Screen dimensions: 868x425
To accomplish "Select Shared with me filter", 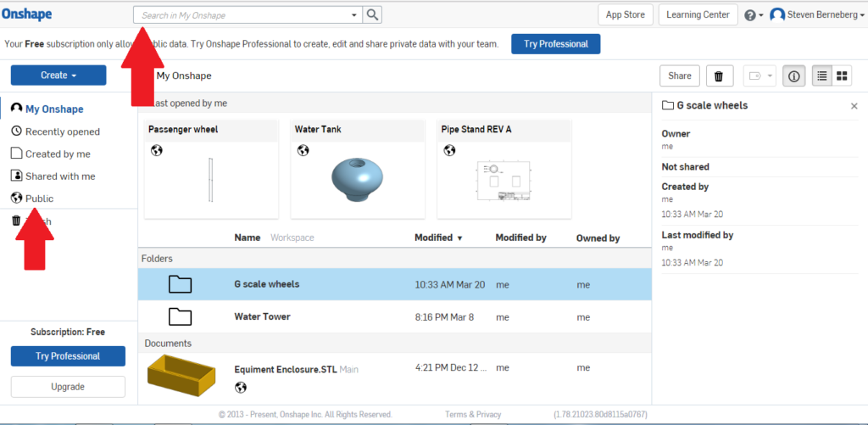I will [x=59, y=176].
